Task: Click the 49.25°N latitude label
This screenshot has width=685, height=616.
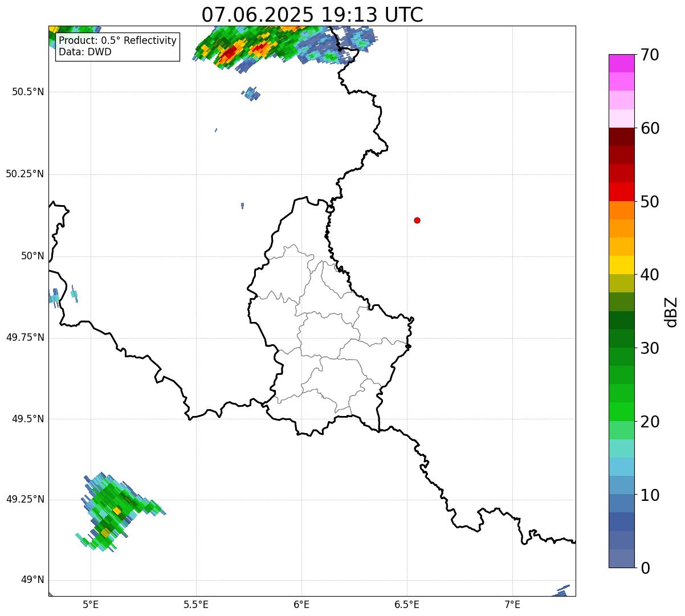Action: [x=25, y=499]
